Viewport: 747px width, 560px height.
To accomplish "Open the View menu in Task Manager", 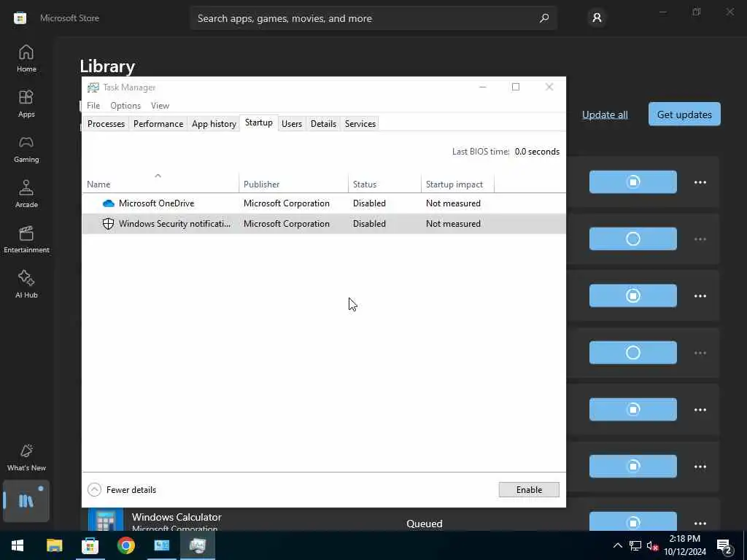I will click(160, 106).
